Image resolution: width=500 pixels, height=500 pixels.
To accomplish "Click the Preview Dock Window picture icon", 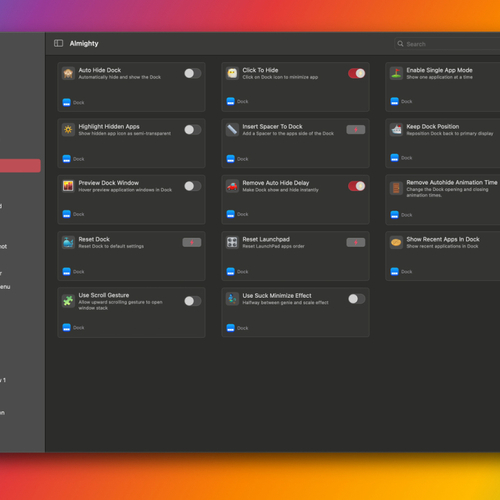I will coord(68,186).
